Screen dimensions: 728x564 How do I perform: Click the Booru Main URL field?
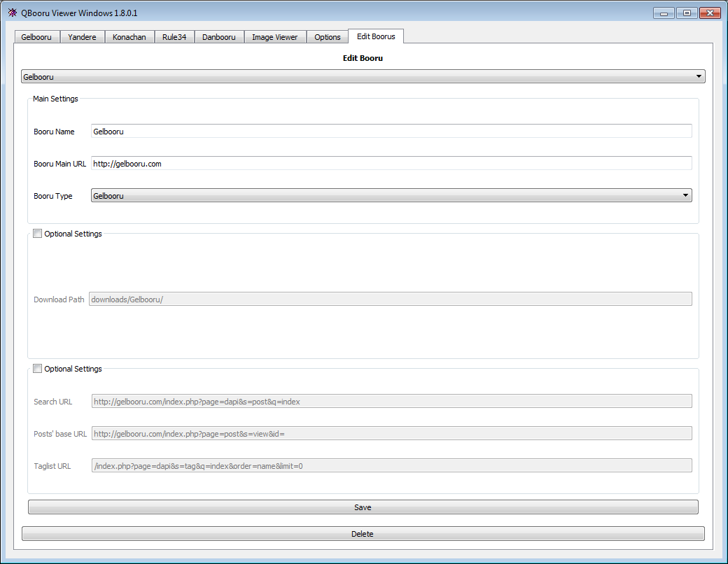tap(391, 164)
